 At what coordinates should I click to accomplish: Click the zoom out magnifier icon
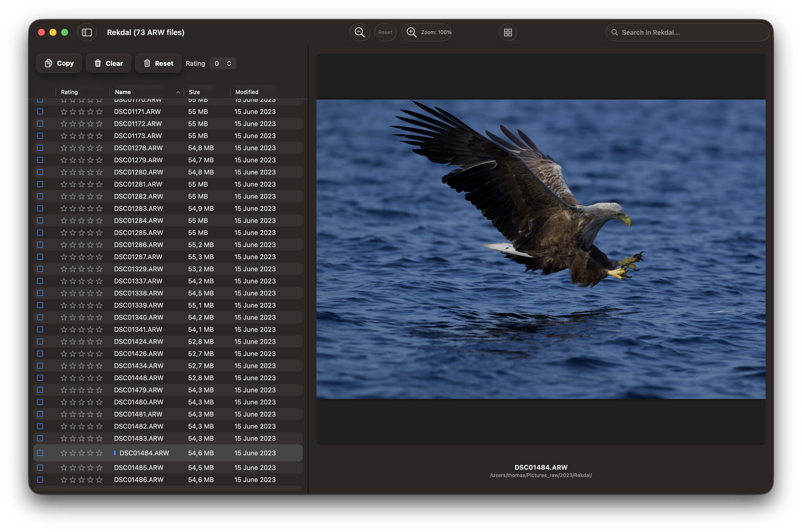[x=360, y=32]
